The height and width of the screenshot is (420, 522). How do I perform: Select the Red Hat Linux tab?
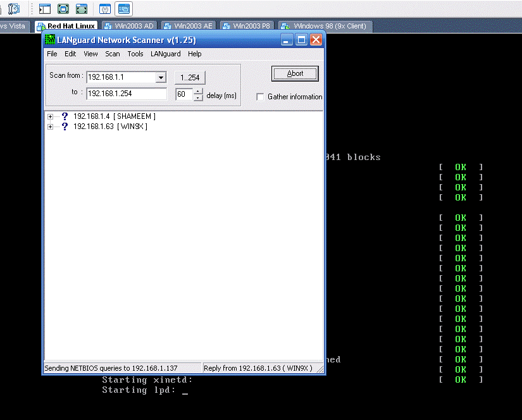click(x=66, y=26)
